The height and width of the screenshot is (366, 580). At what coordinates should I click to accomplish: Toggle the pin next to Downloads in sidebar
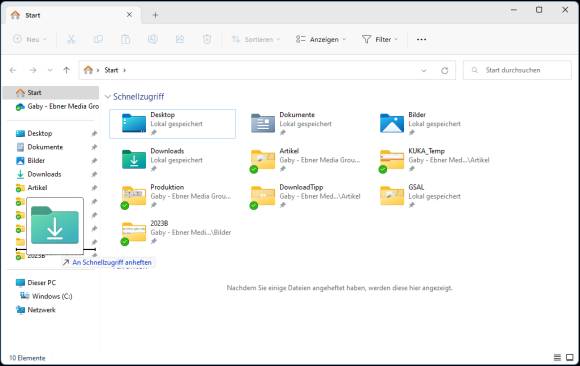click(x=94, y=174)
